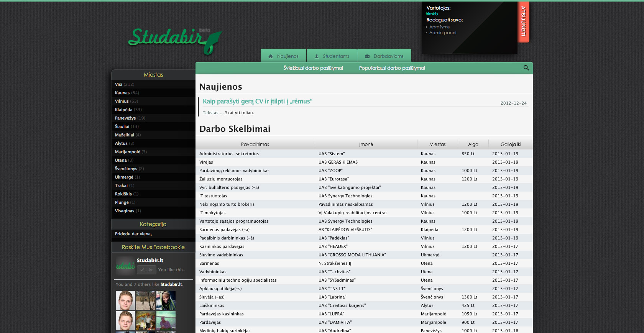Toggle the Facebook Like button
644x333 pixels.
click(146, 270)
